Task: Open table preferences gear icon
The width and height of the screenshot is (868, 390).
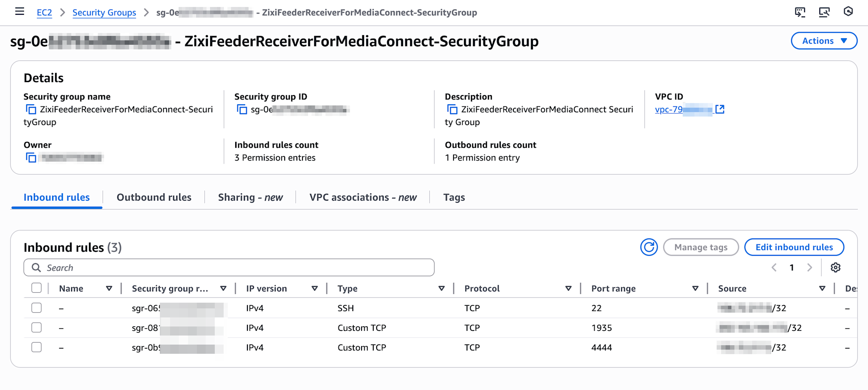Action: tap(835, 268)
